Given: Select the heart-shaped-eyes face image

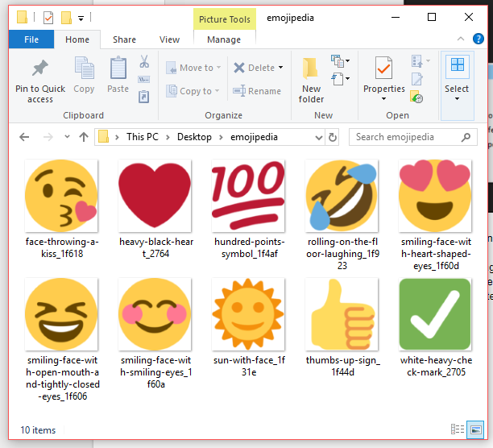Looking at the screenshot, I should click(x=435, y=196).
